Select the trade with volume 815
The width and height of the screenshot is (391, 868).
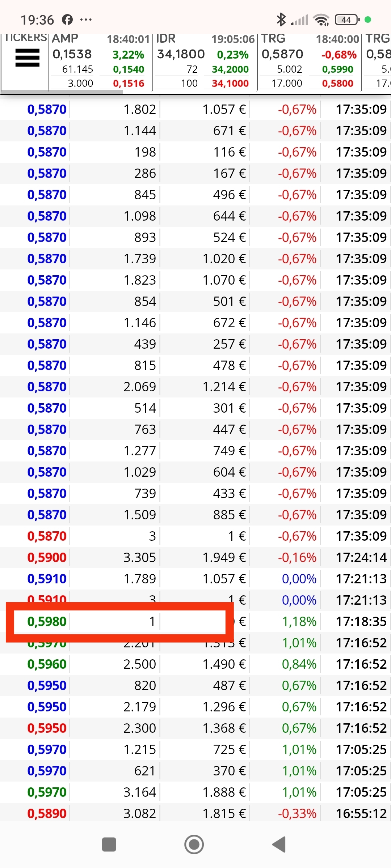coord(195,365)
